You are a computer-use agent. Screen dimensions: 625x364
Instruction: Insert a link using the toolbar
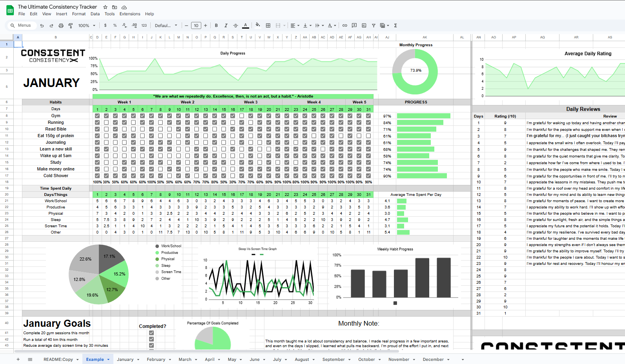(344, 25)
